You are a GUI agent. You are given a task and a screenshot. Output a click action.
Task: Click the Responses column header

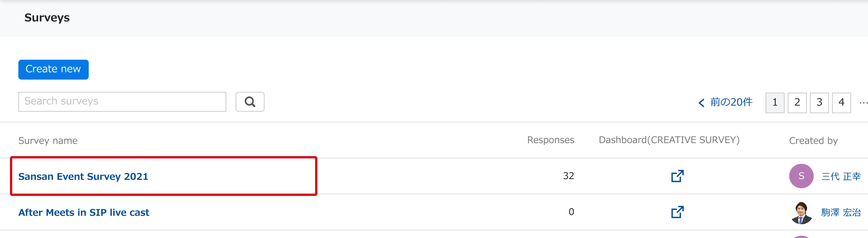click(x=551, y=140)
